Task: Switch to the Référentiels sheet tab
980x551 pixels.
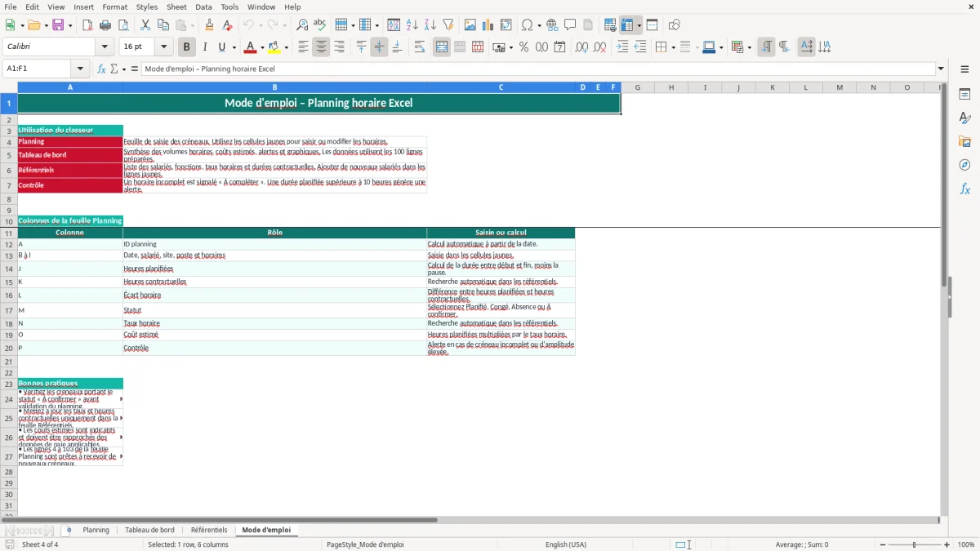Action: tap(209, 530)
